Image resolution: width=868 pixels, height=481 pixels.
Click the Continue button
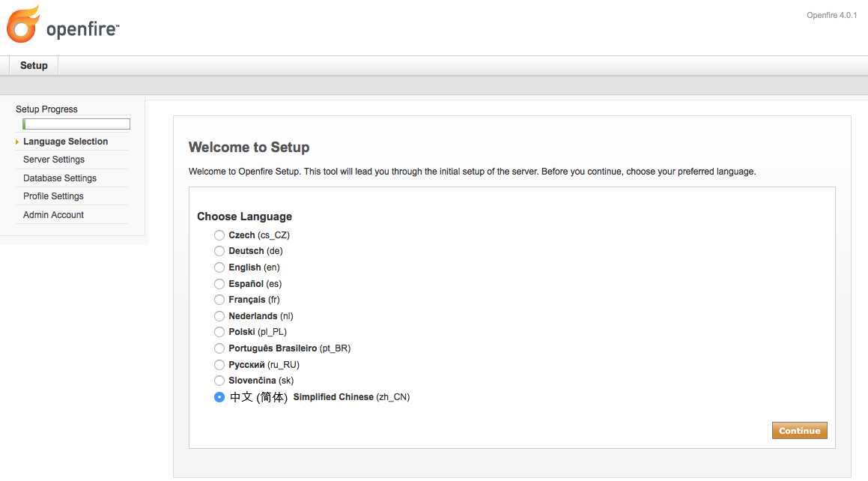click(799, 431)
